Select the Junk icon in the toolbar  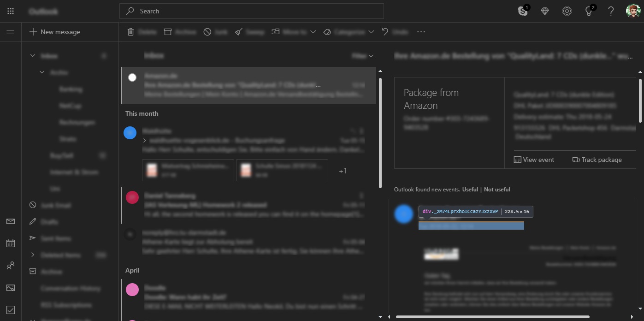(207, 31)
